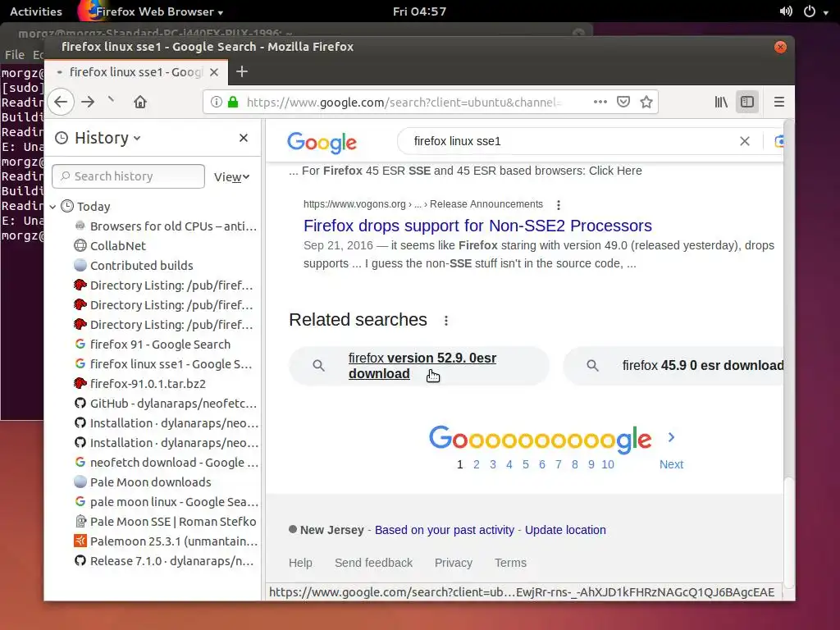Click the Google logo
This screenshot has height=630, width=840.
pos(322,142)
